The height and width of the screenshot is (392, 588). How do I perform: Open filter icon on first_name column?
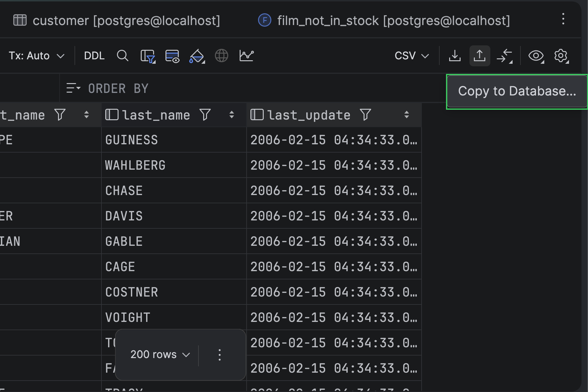(60, 115)
